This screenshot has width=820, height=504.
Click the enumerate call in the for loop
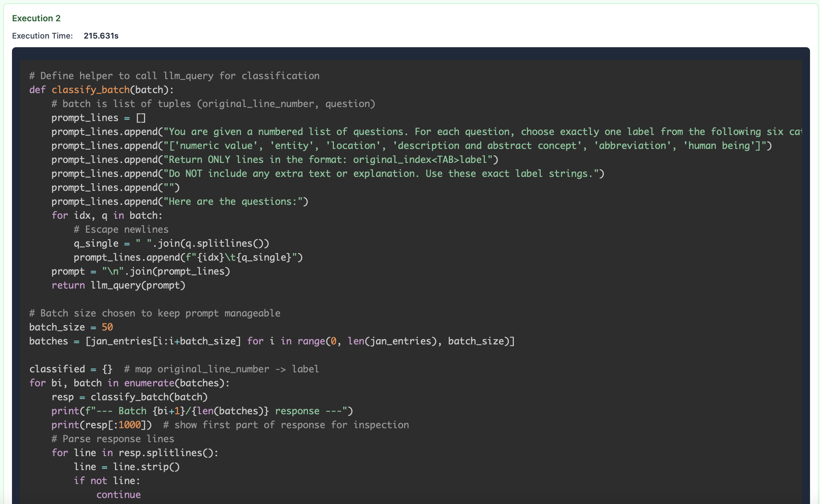click(149, 383)
